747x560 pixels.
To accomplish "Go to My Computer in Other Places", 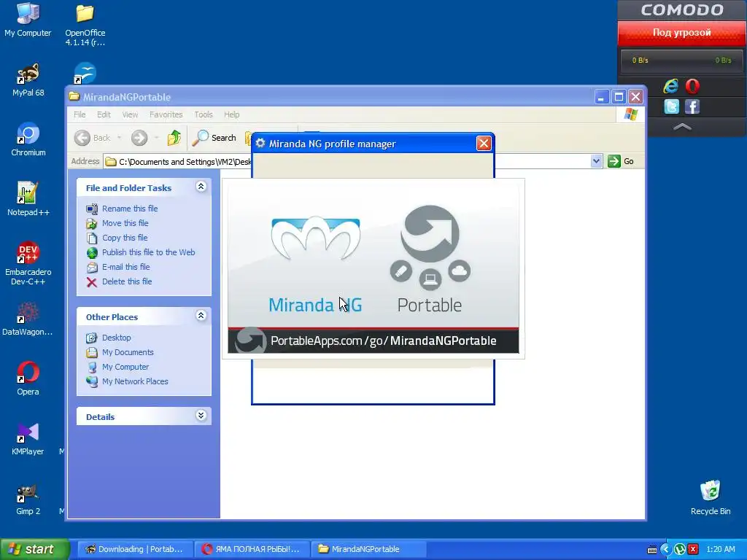I will (117, 367).
